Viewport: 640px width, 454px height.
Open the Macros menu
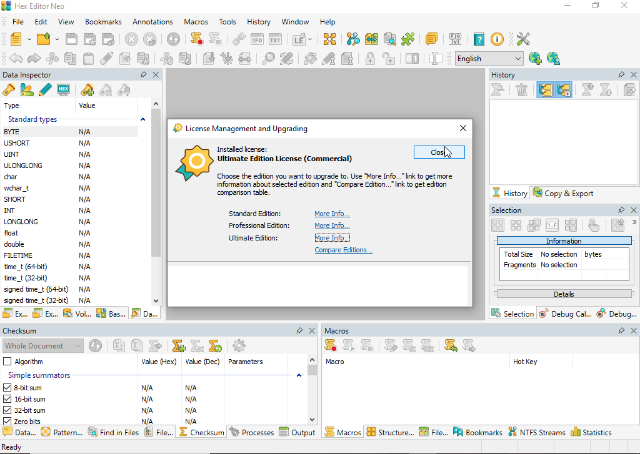(x=196, y=22)
